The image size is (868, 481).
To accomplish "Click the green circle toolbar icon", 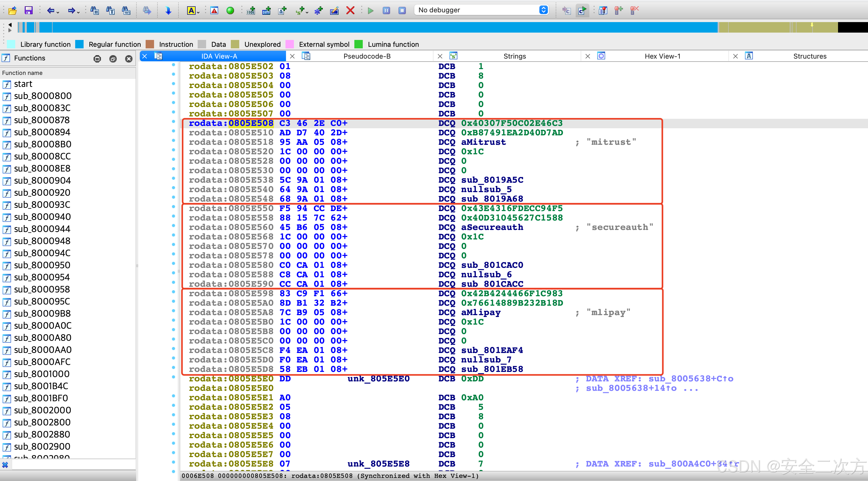I will coord(230,11).
